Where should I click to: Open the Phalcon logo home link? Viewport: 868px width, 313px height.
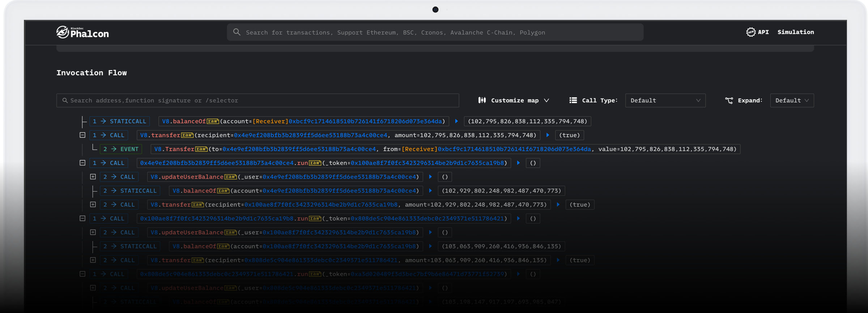82,33
